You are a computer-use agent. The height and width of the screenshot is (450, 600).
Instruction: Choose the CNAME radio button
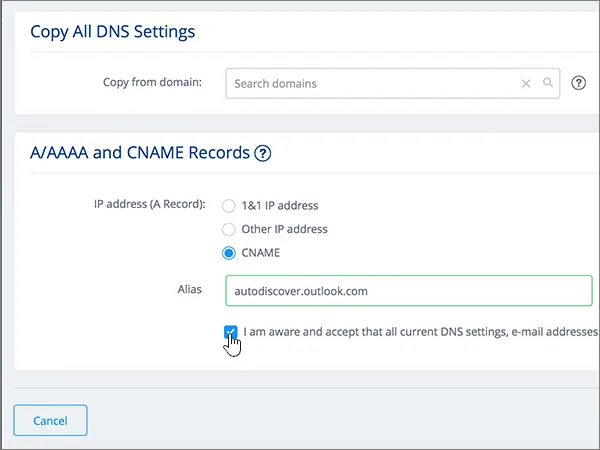click(229, 253)
